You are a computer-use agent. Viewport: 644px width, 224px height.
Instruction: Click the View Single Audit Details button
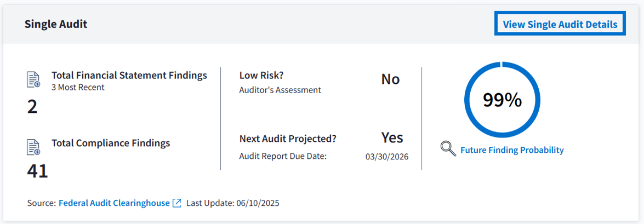coord(560,25)
